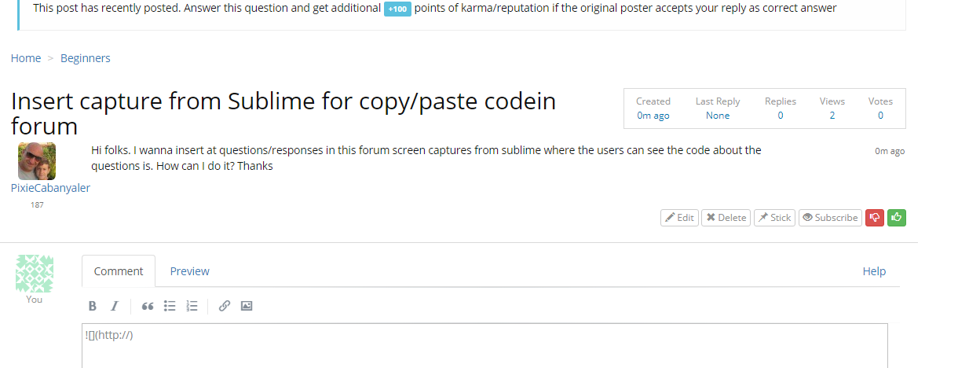
Task: Insert an image in the comment
Action: (x=247, y=306)
